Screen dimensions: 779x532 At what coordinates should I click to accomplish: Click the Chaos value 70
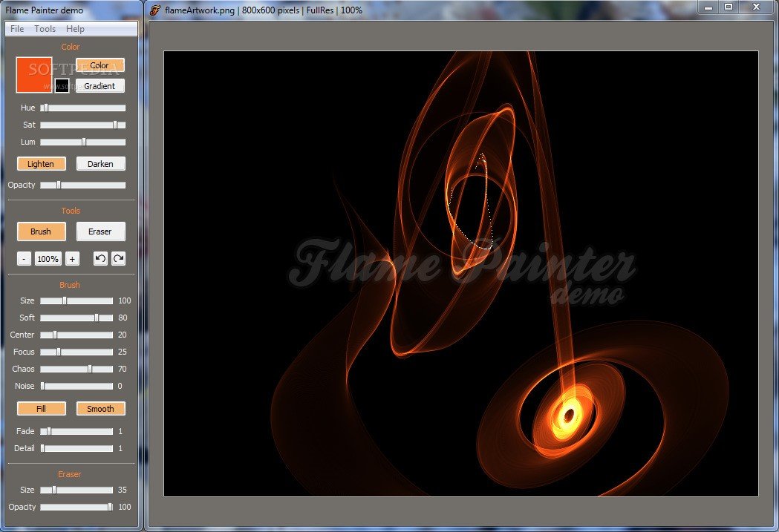click(x=123, y=369)
